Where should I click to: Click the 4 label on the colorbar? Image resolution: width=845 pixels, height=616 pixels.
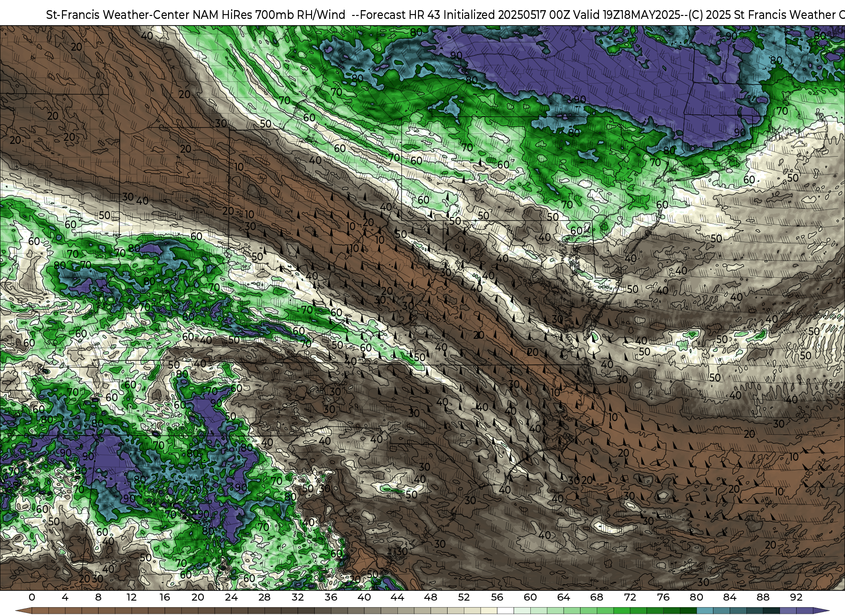point(65,597)
